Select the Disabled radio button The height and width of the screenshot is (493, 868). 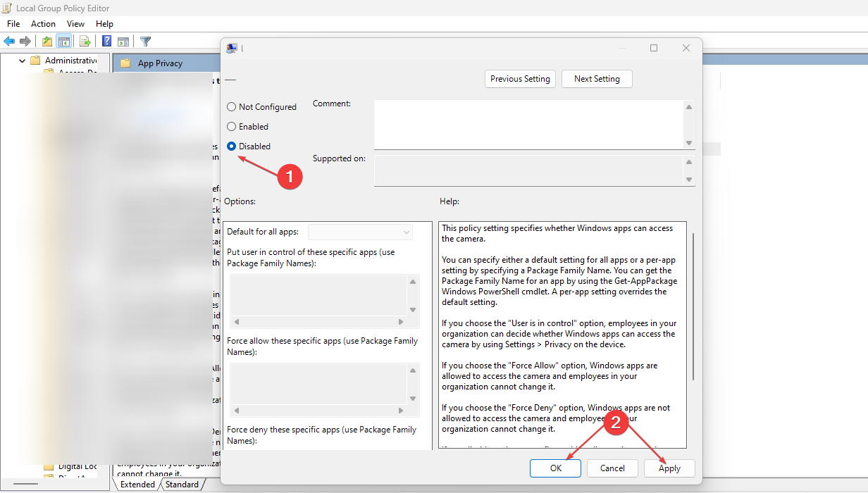coord(231,146)
